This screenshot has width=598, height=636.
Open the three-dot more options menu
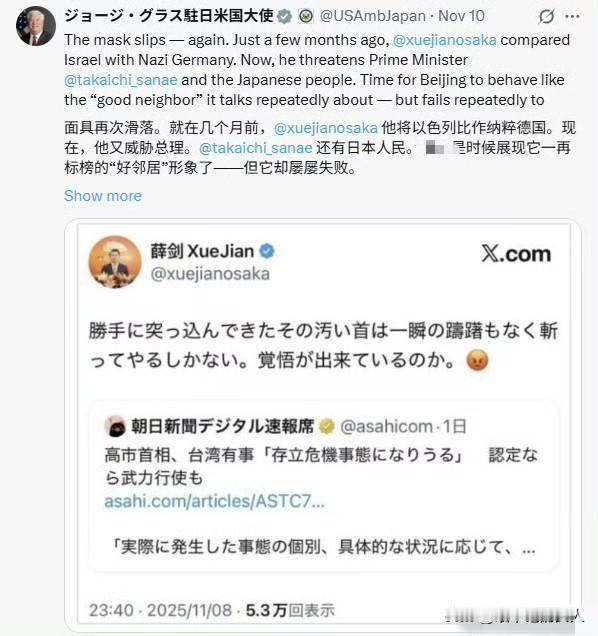pyautogui.click(x=572, y=17)
